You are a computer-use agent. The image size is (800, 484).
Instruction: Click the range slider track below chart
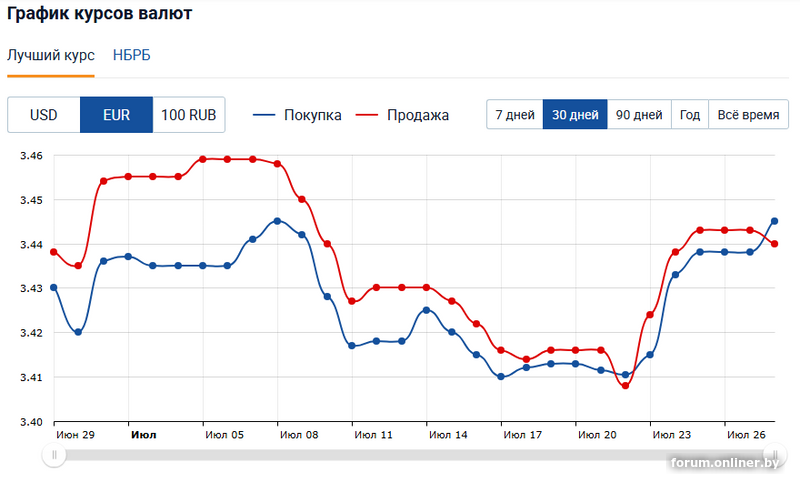coord(400,455)
